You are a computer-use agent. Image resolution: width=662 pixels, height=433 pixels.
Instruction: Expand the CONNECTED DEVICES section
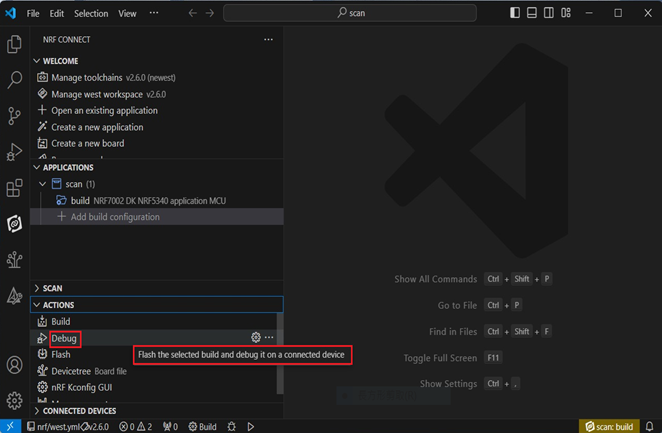79,411
